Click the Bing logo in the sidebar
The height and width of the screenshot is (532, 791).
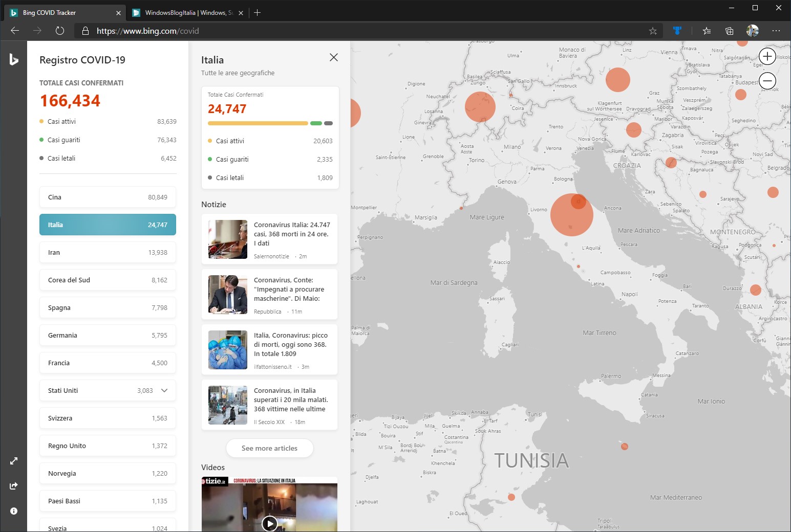coord(14,59)
